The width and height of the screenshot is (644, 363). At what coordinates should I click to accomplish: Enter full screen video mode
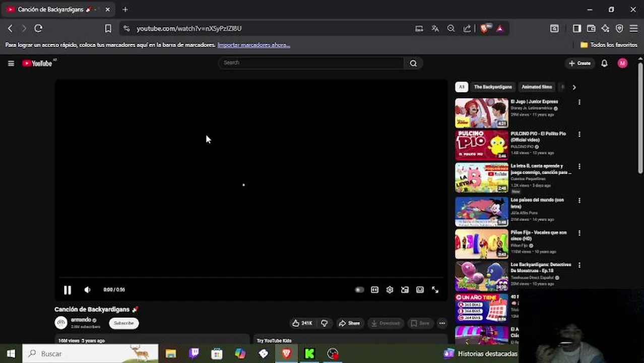(435, 290)
